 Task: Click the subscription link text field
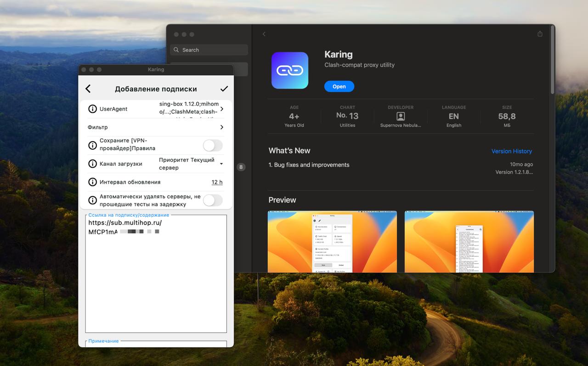[156, 274]
